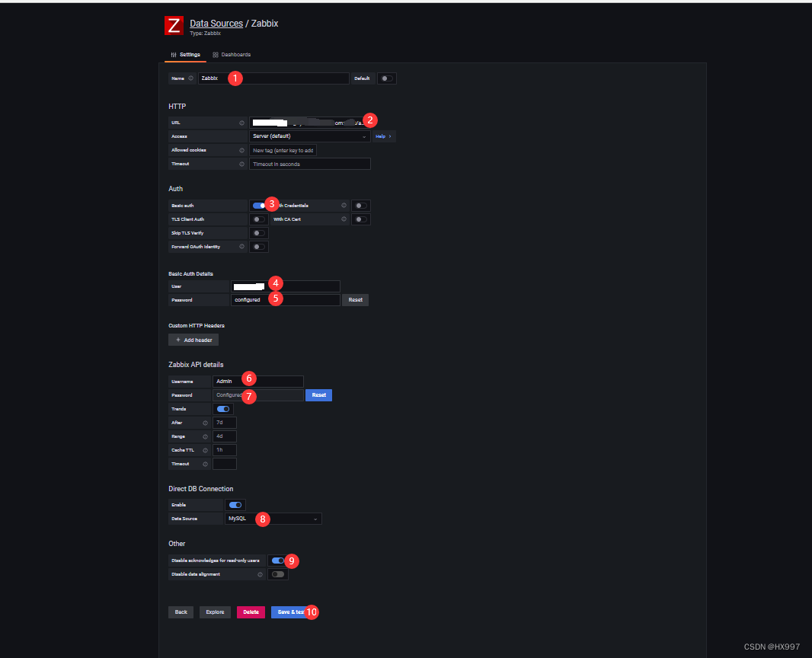
Task: Reset the Basic Auth password
Action: coord(355,300)
